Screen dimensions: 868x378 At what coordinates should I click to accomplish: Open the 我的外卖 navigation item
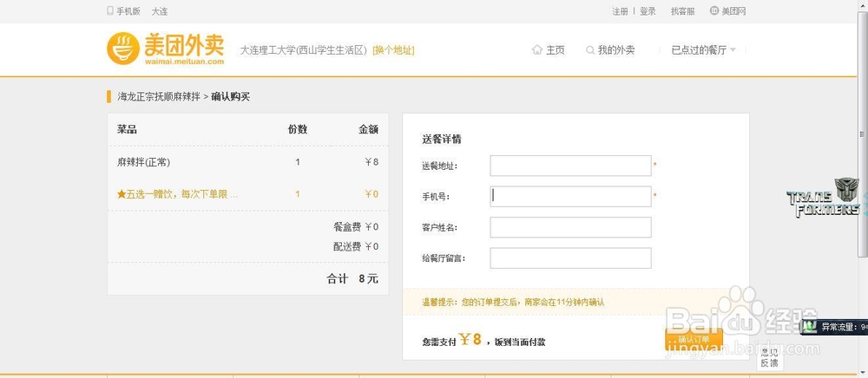pos(615,50)
